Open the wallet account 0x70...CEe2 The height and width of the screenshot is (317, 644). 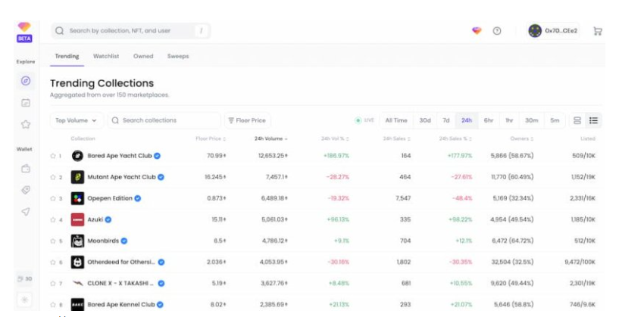click(x=553, y=31)
